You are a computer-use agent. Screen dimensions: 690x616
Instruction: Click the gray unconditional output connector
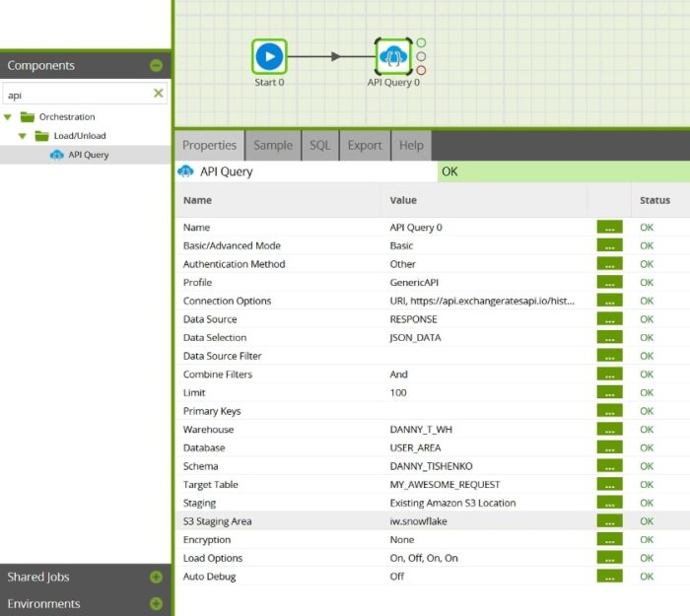(421, 56)
